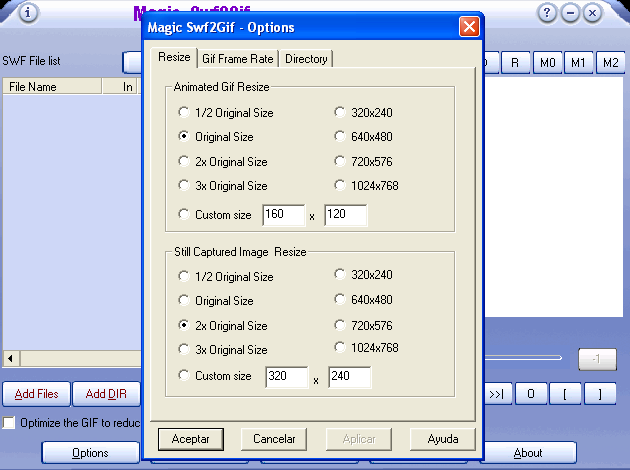
Task: Open the Directory tab
Action: (306, 59)
